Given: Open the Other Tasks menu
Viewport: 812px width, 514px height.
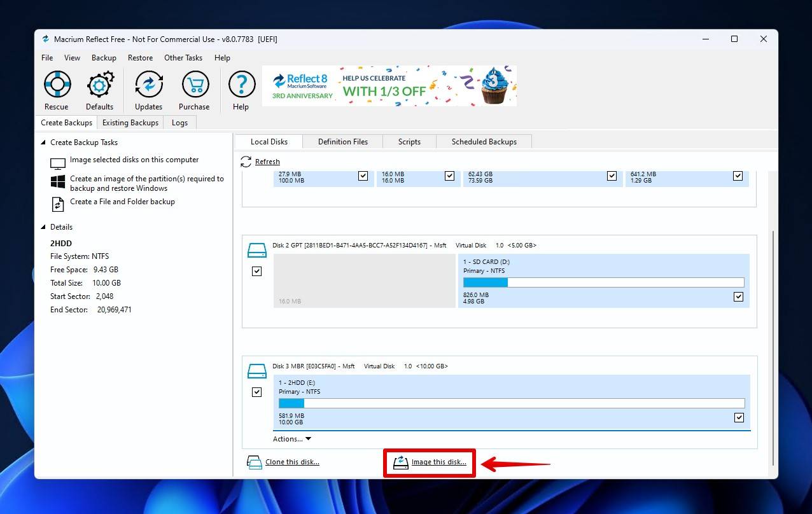Looking at the screenshot, I should pos(183,58).
